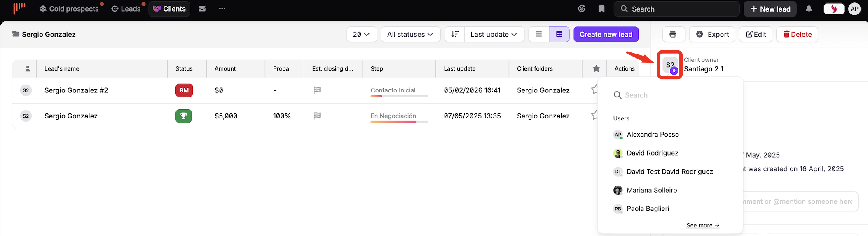Click the New lead button
This screenshot has height=236, width=868.
point(770,9)
